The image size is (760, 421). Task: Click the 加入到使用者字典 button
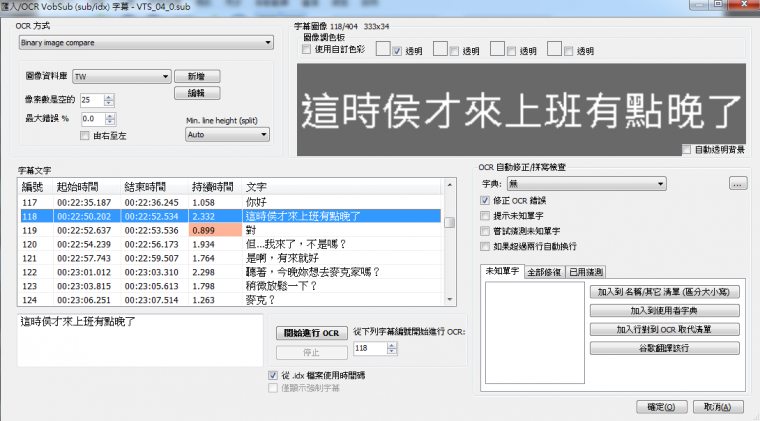[664, 311]
